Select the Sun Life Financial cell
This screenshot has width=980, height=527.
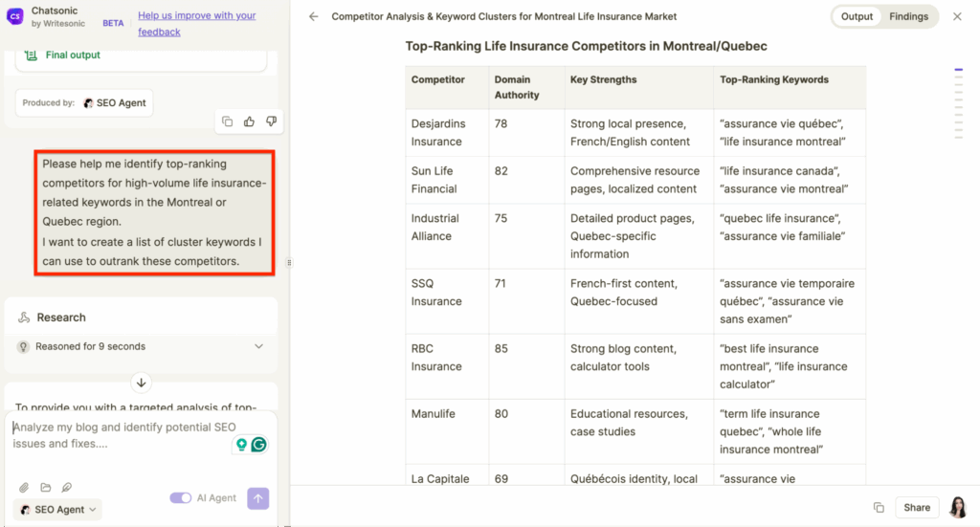coord(447,180)
